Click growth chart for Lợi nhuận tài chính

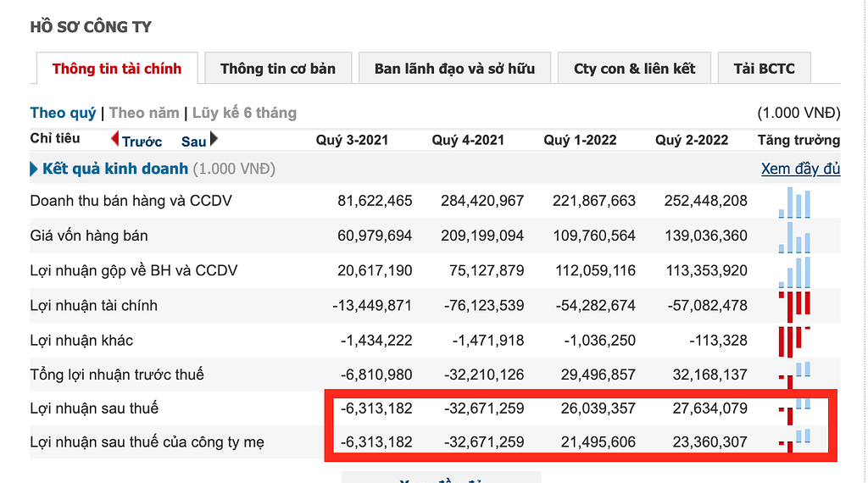795,306
